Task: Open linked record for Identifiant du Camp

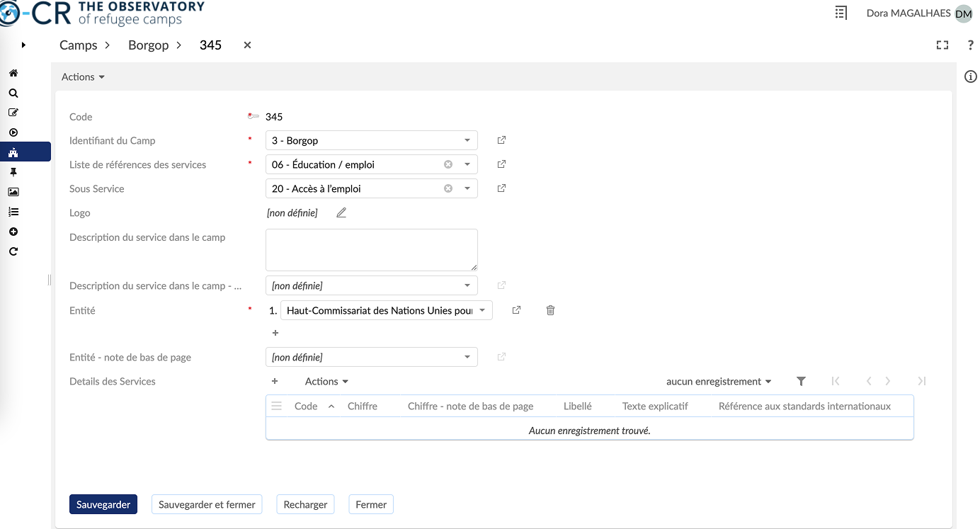Action: pyautogui.click(x=501, y=140)
